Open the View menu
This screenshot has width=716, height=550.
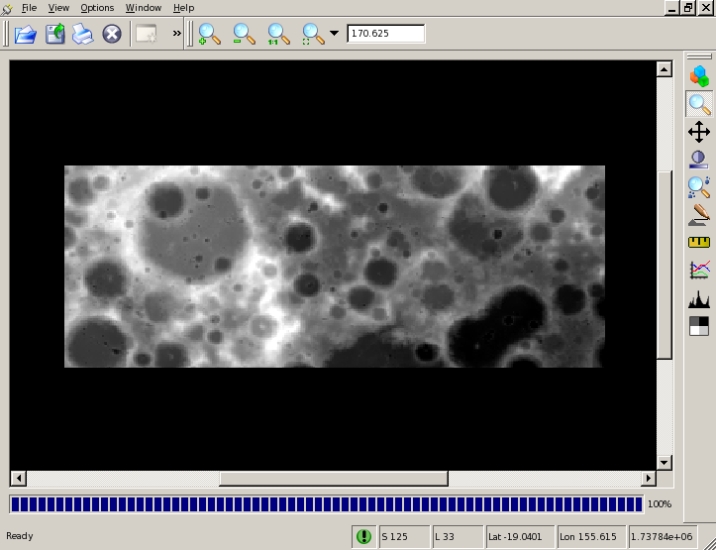click(59, 8)
